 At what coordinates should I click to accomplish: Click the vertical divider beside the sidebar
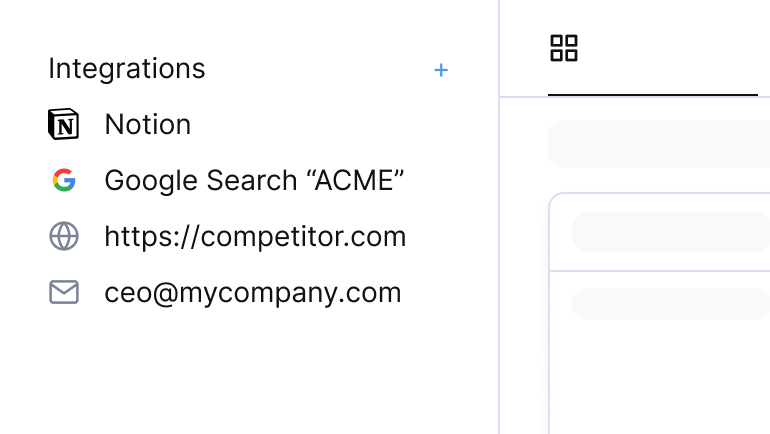(x=499, y=250)
